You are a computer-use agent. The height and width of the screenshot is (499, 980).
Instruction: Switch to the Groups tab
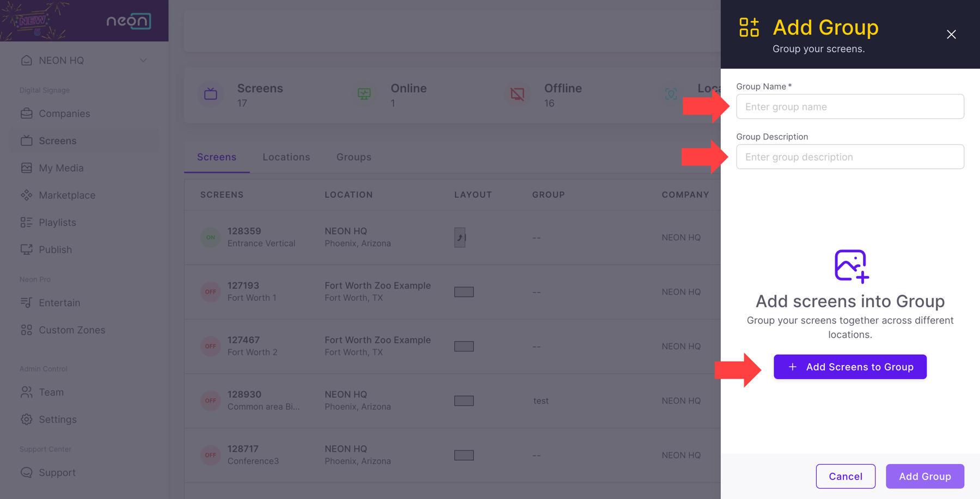pyautogui.click(x=353, y=157)
